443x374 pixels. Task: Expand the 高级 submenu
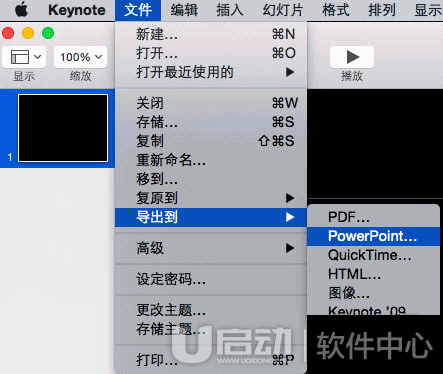click(211, 248)
